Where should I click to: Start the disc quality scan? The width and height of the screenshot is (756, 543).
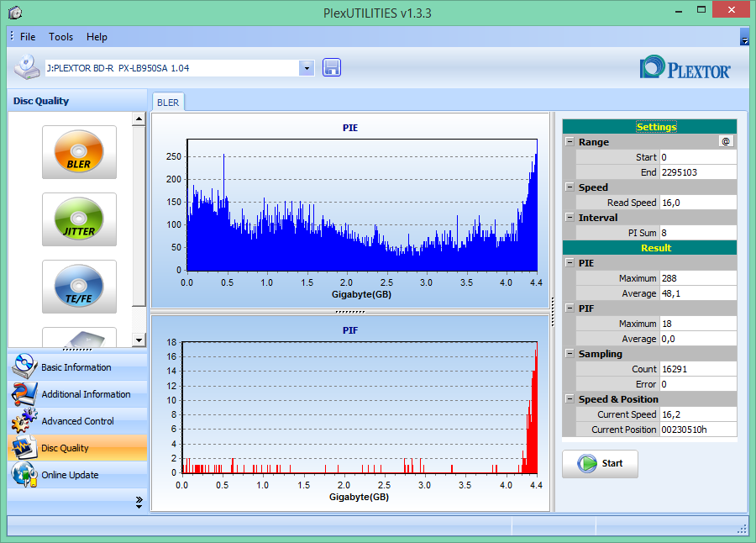pos(600,464)
